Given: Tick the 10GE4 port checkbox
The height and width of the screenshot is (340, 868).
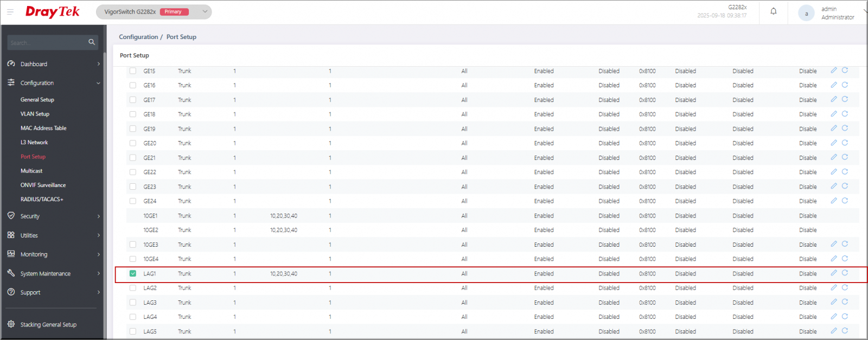Looking at the screenshot, I should pyautogui.click(x=133, y=259).
